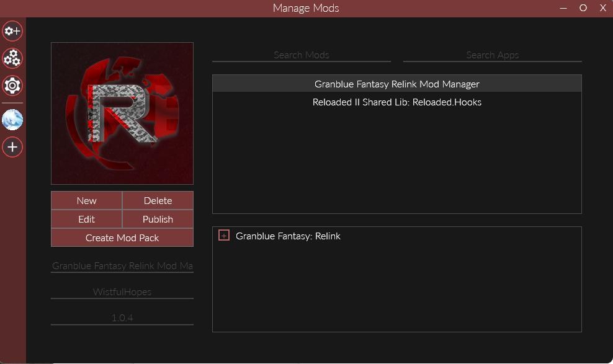Toggle the Granblue Fantasy: Relink app checkbox

(223, 236)
